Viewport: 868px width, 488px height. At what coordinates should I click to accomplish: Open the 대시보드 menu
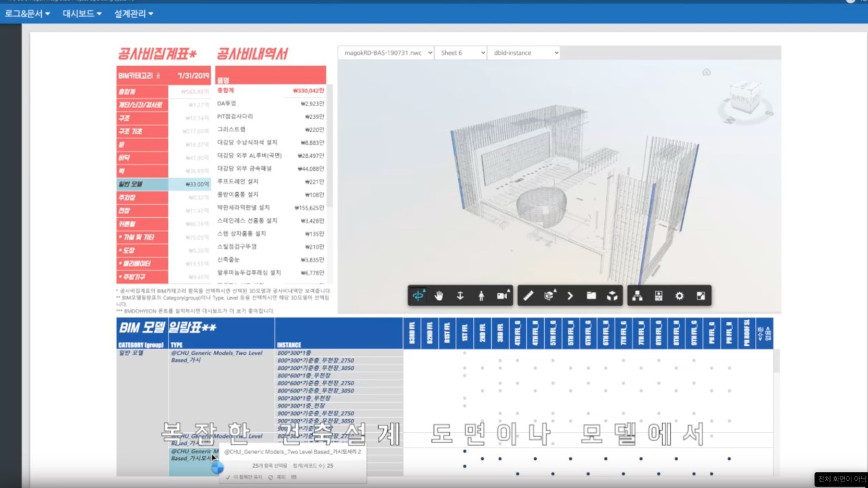coord(82,14)
